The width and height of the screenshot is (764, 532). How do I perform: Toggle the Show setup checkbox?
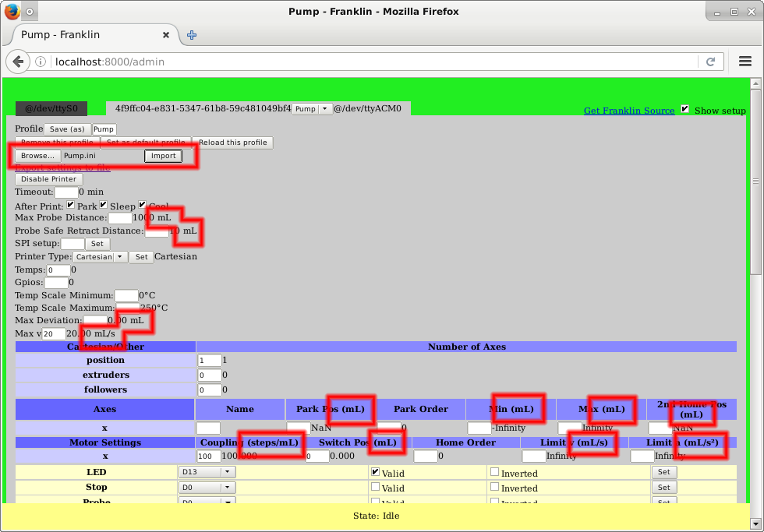pyautogui.click(x=685, y=110)
